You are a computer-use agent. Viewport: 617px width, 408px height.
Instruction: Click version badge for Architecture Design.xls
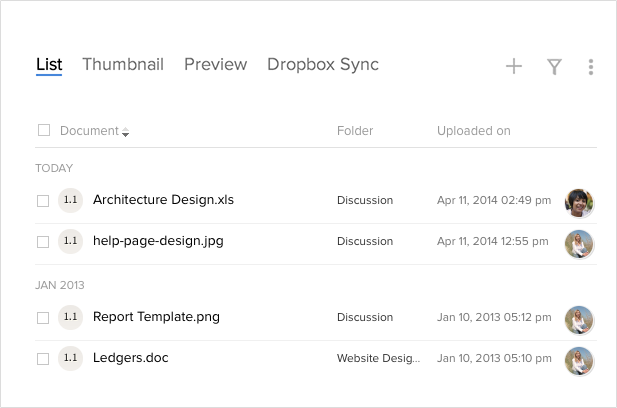point(70,200)
